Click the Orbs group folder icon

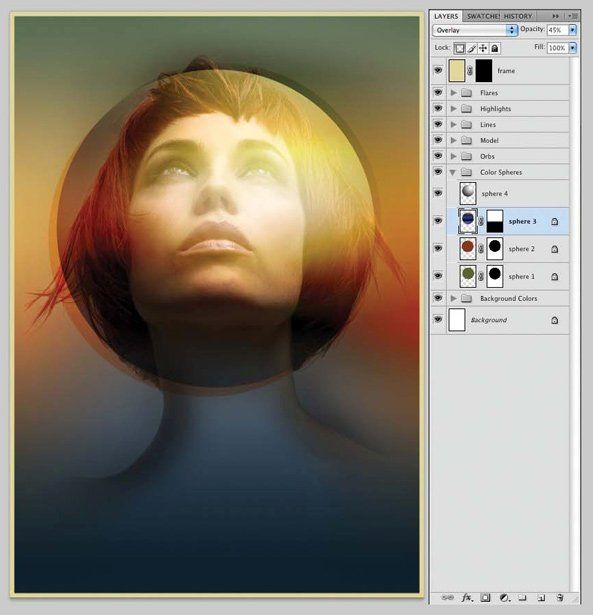pyautogui.click(x=466, y=156)
